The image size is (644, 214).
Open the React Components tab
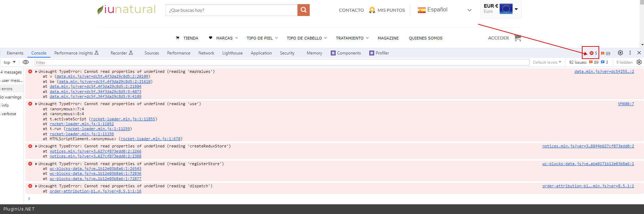pos(346,53)
